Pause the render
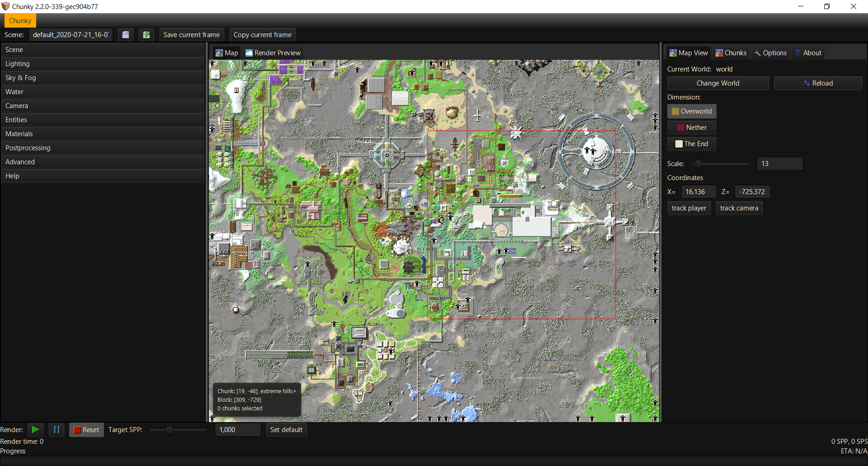The height and width of the screenshot is (466, 868). pos(57,430)
